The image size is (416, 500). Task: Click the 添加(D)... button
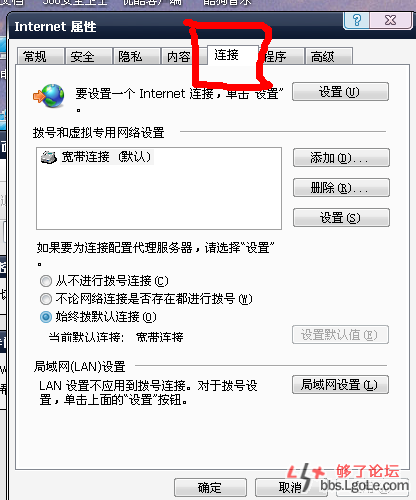click(x=341, y=158)
